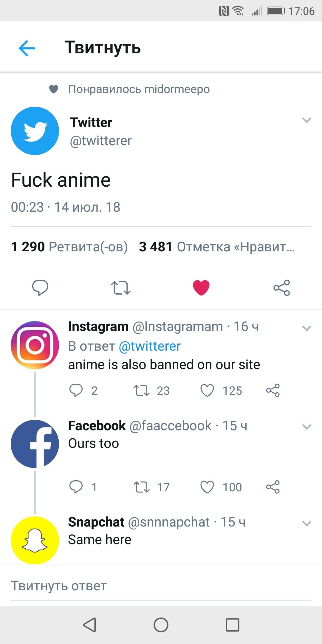Open the @twitterer mention link
The width and height of the screenshot is (322, 644).
pyautogui.click(x=150, y=346)
